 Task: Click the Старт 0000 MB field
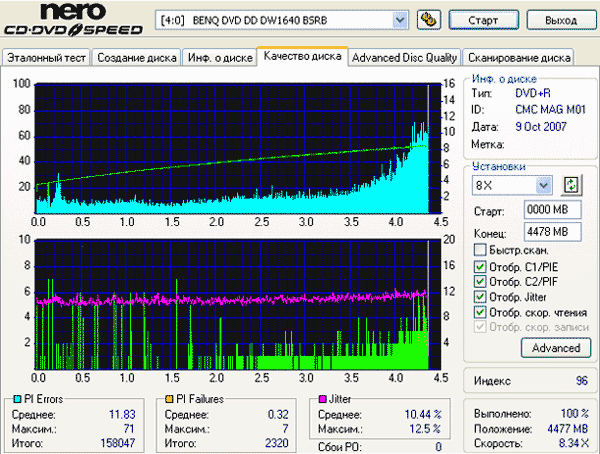pos(553,210)
